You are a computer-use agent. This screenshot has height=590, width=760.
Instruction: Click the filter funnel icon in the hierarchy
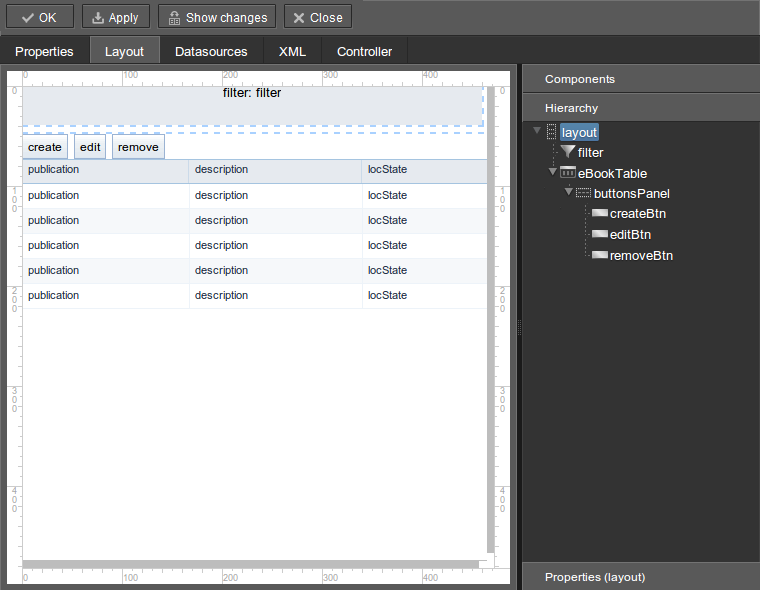[568, 152]
